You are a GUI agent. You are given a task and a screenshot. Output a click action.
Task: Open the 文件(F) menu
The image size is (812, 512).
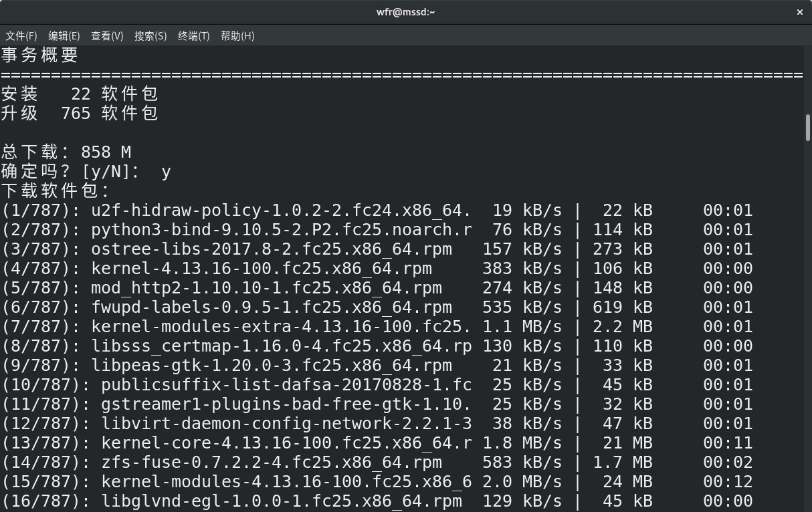pos(21,36)
